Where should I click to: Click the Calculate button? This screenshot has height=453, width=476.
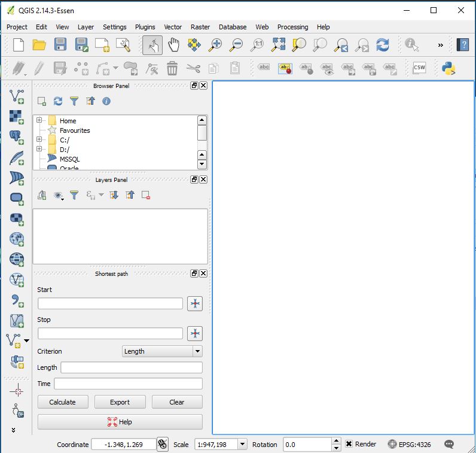click(x=63, y=402)
